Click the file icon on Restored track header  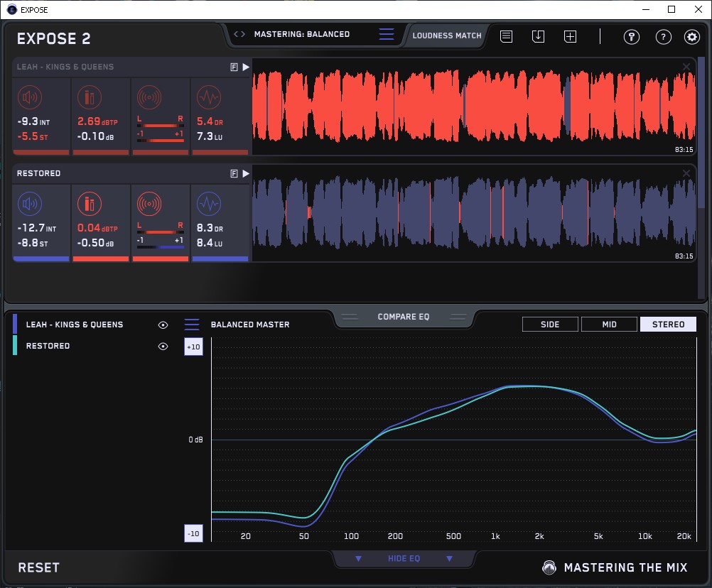pos(234,174)
